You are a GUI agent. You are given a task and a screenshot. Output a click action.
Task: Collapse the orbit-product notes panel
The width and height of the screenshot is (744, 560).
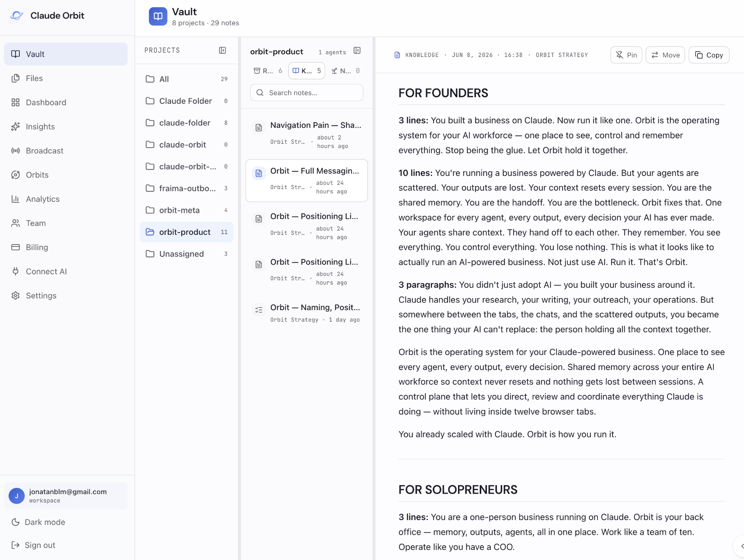point(357,51)
